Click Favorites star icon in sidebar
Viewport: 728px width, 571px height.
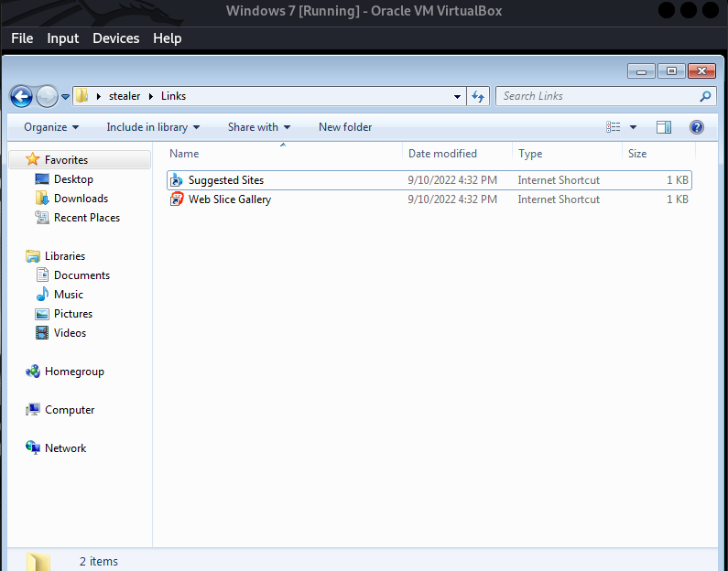[32, 159]
